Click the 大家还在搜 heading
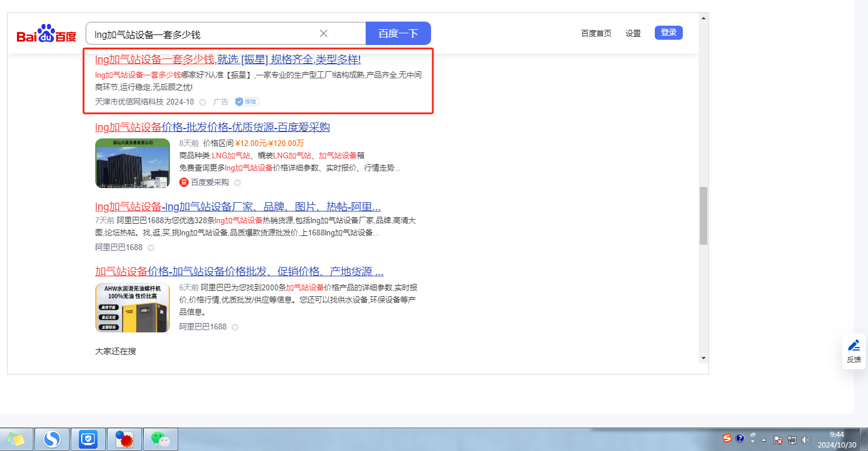868x451 pixels. click(116, 351)
